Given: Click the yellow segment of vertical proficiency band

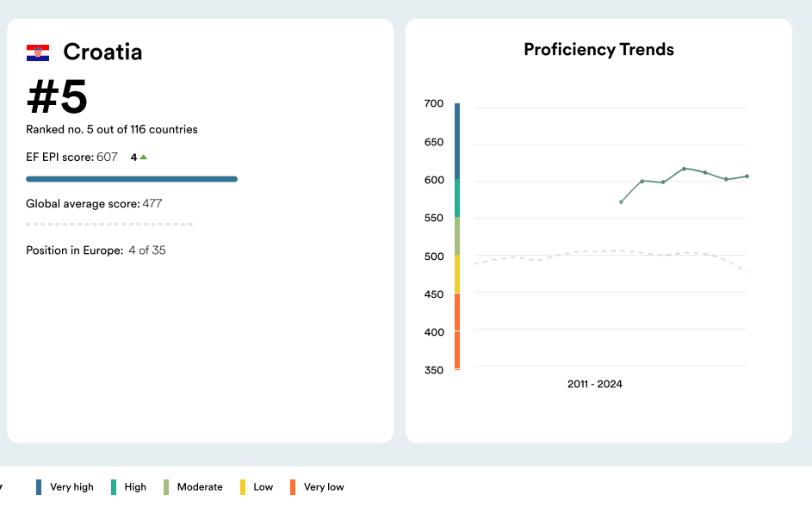Looking at the screenshot, I should click(x=457, y=274).
